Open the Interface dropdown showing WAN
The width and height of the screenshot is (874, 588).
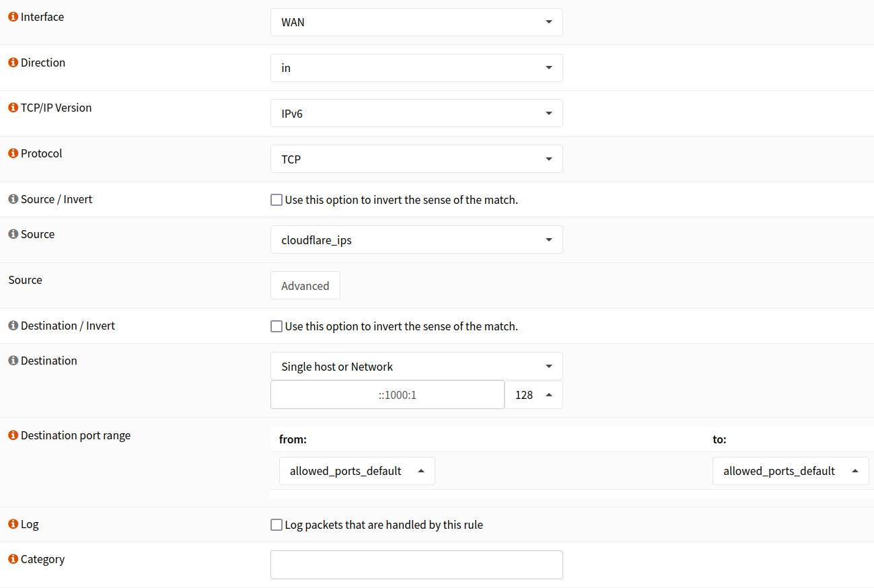pyautogui.click(x=416, y=22)
